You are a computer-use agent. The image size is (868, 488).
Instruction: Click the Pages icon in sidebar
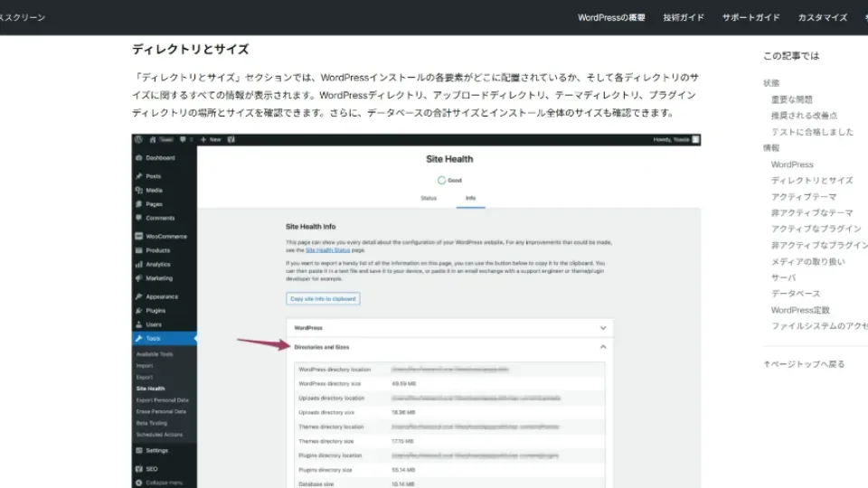tap(139, 204)
